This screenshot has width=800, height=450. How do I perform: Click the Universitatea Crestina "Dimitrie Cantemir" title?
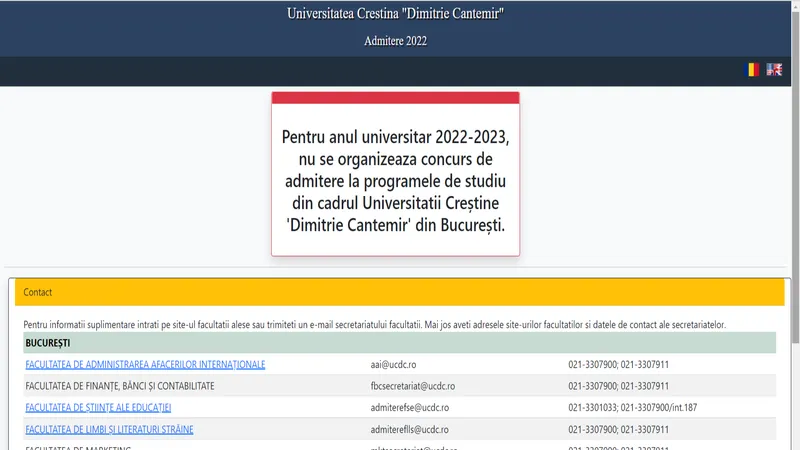tap(395, 14)
